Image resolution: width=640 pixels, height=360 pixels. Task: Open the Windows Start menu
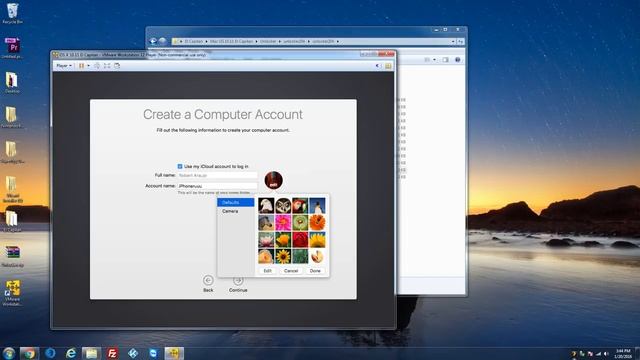pyautogui.click(x=9, y=353)
